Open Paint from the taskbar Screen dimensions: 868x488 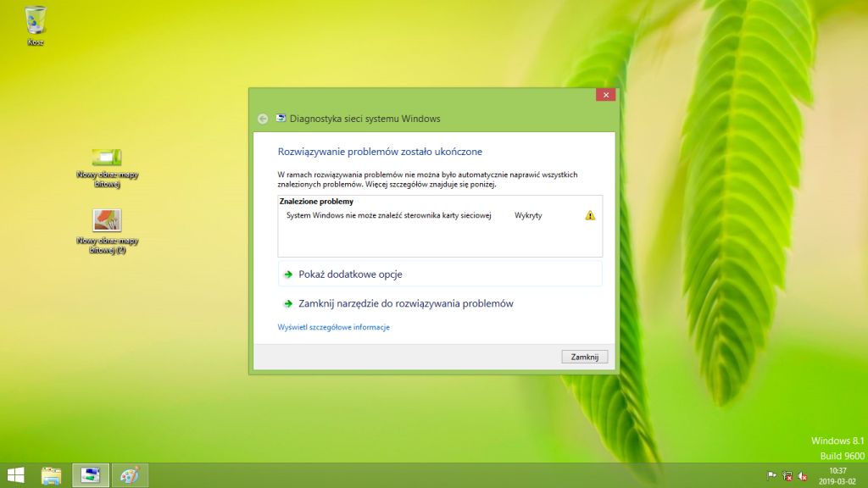click(x=130, y=475)
